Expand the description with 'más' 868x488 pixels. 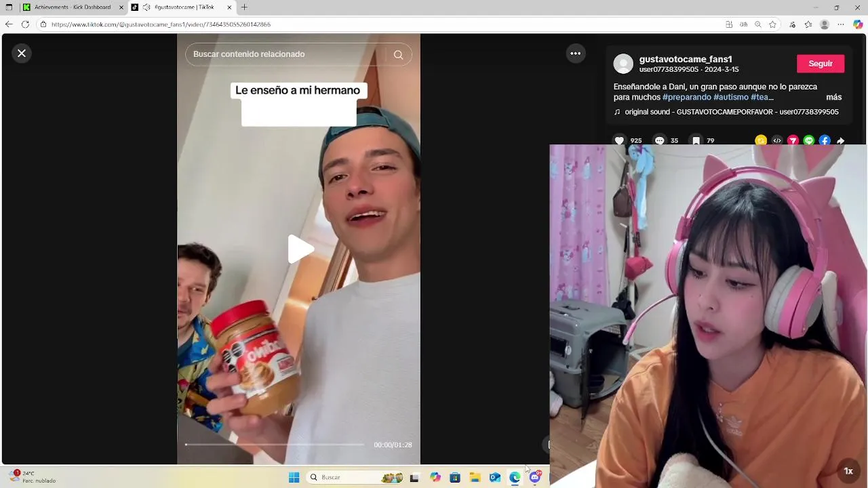[x=833, y=97]
